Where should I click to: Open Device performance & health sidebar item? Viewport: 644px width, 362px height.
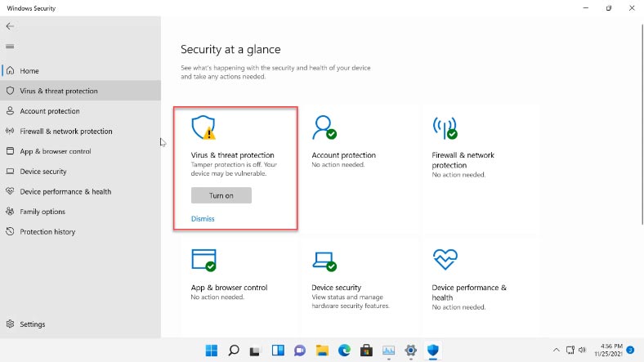point(80,191)
